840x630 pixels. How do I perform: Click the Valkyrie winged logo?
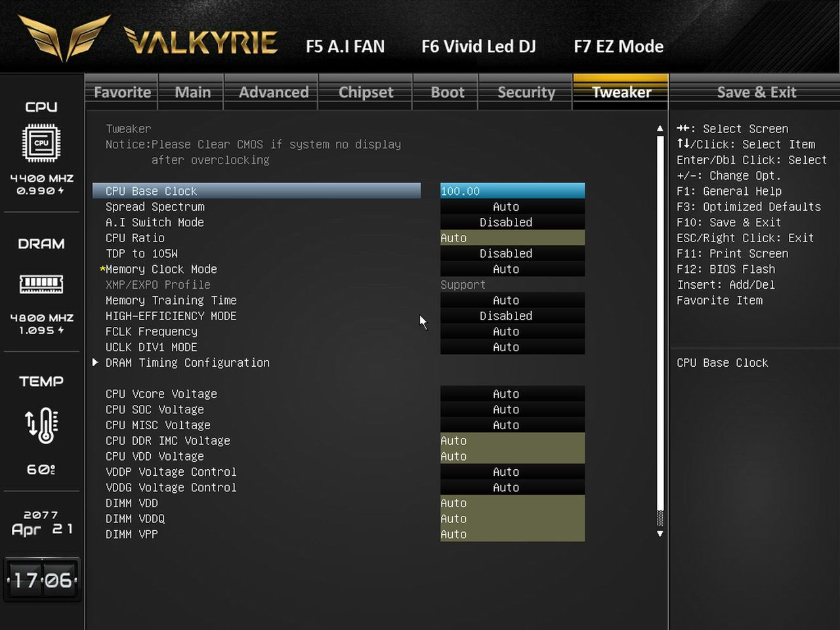pos(64,38)
